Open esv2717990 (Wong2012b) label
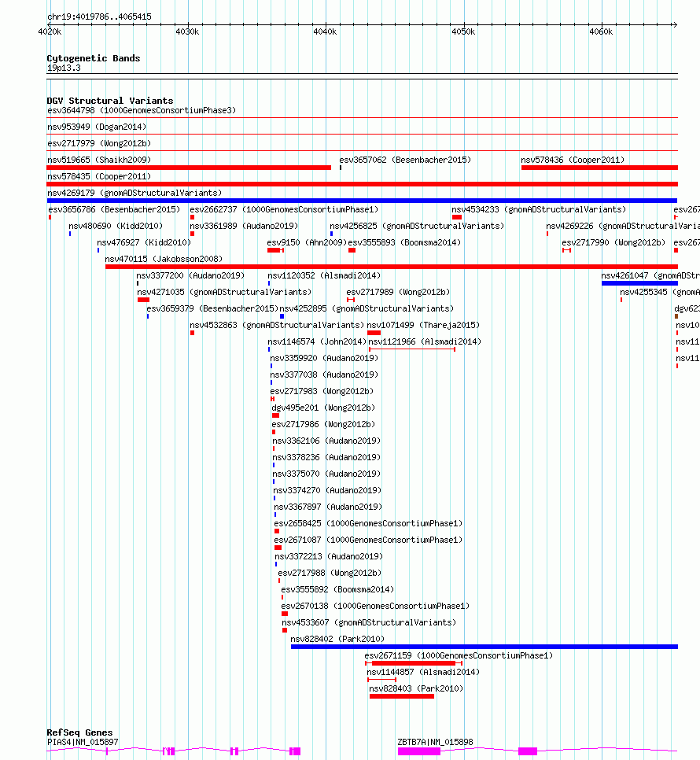700x760 pixels. point(613,242)
